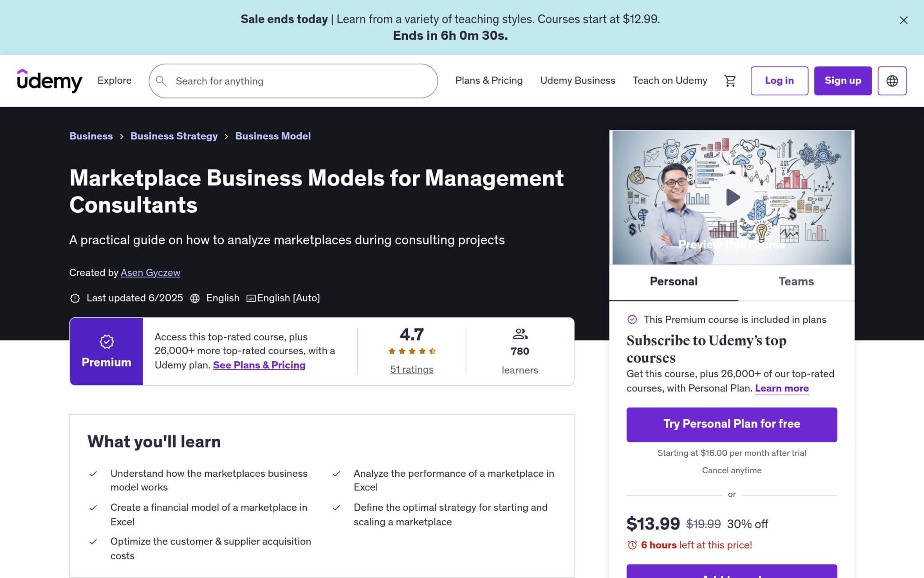Image resolution: width=924 pixels, height=578 pixels.
Task: Click the checkmark beside 'Understand how the marketplaces'
Action: click(x=93, y=474)
